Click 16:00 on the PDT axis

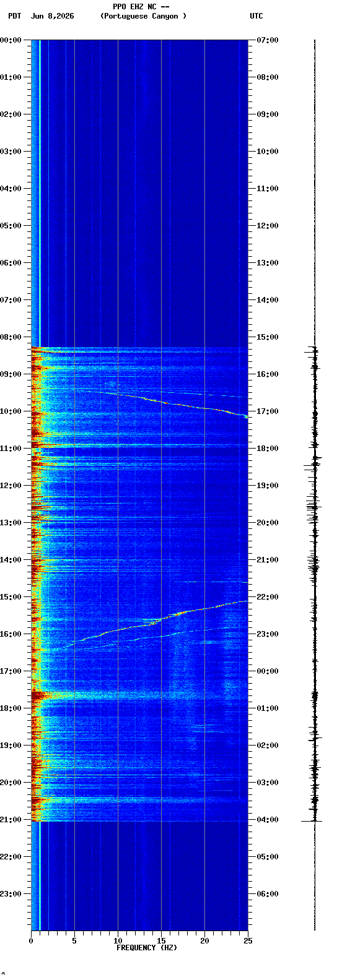tap(11, 634)
